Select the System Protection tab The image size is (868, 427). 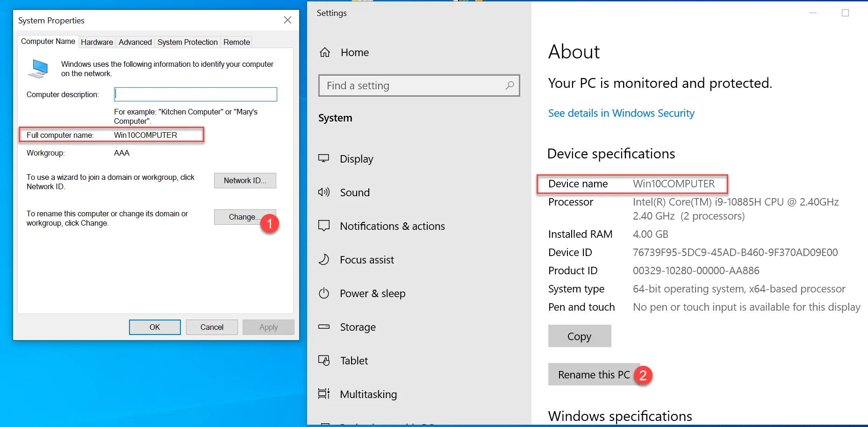coord(187,42)
